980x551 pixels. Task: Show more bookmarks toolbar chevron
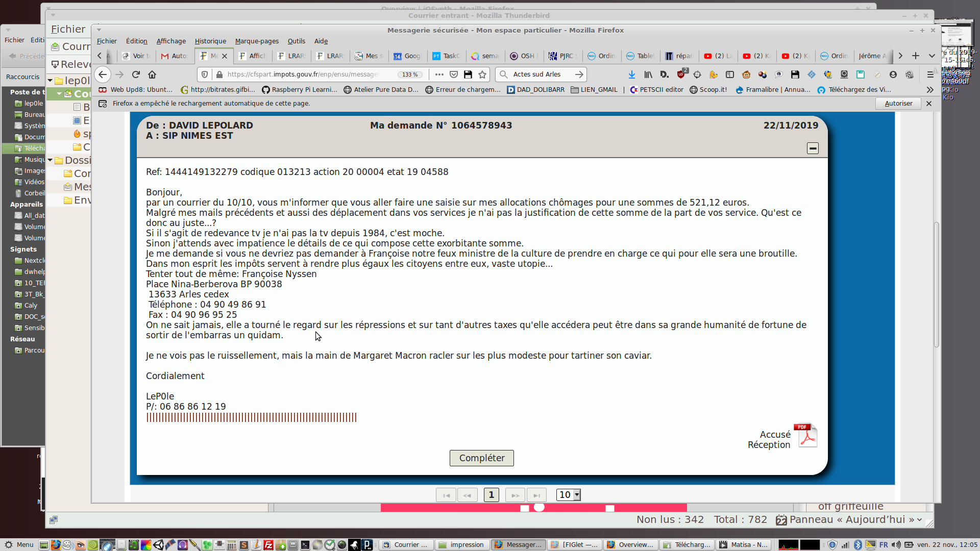pyautogui.click(x=930, y=90)
